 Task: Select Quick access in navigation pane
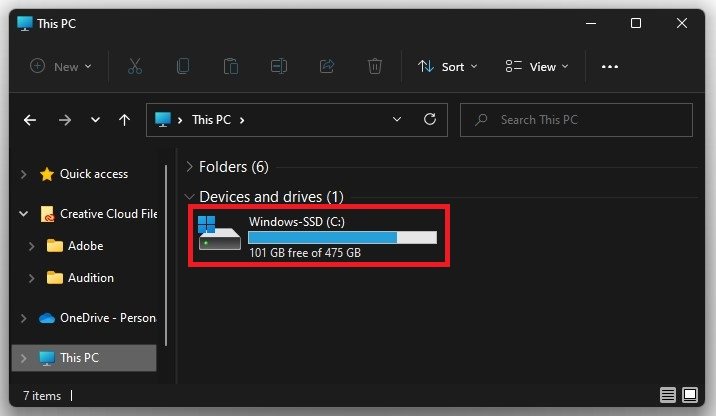tap(93, 174)
